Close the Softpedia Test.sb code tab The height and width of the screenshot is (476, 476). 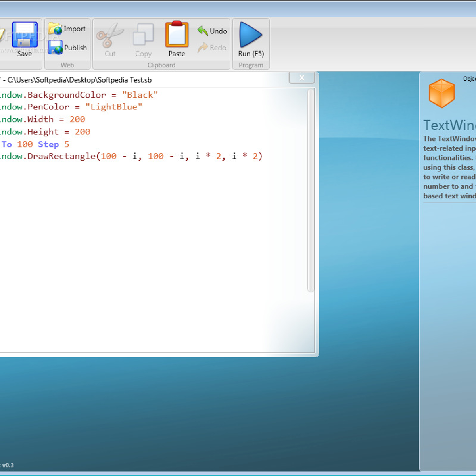tap(301, 78)
